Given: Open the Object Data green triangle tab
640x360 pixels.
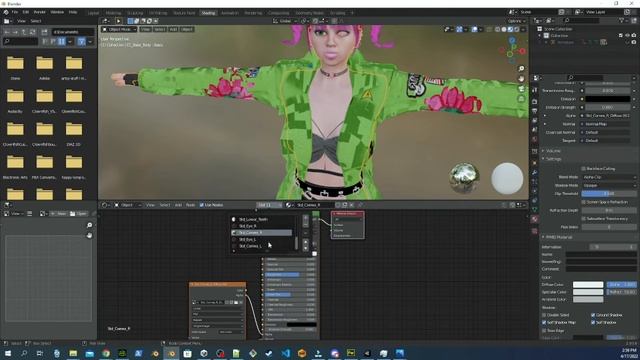Looking at the screenshot, I should pos(535,210).
